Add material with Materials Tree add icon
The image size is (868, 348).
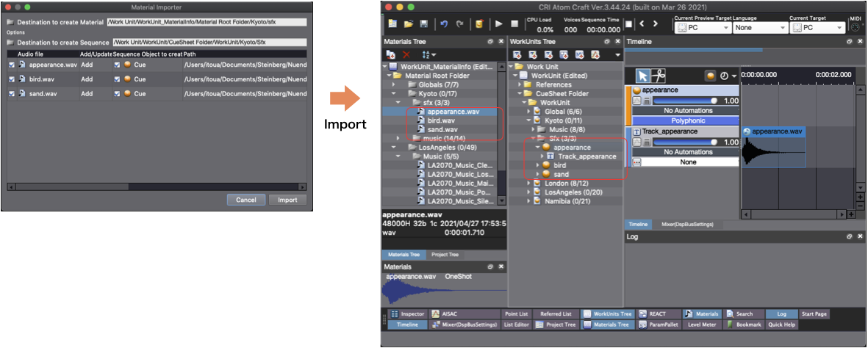pyautogui.click(x=391, y=54)
